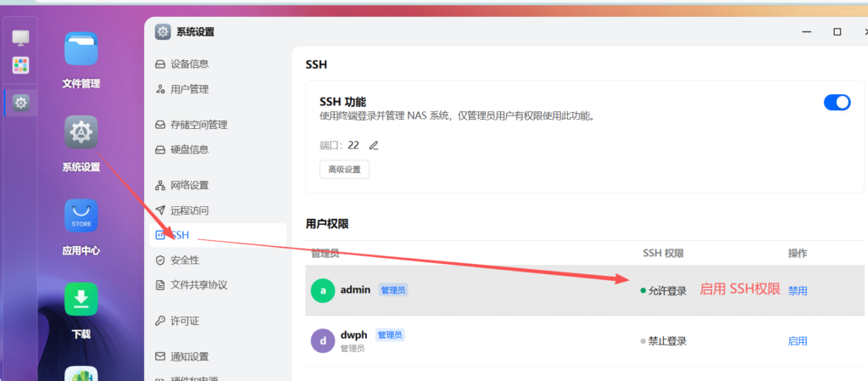The image size is (868, 381).
Task: Turn off the SSH 功能 switch
Action: tap(837, 102)
